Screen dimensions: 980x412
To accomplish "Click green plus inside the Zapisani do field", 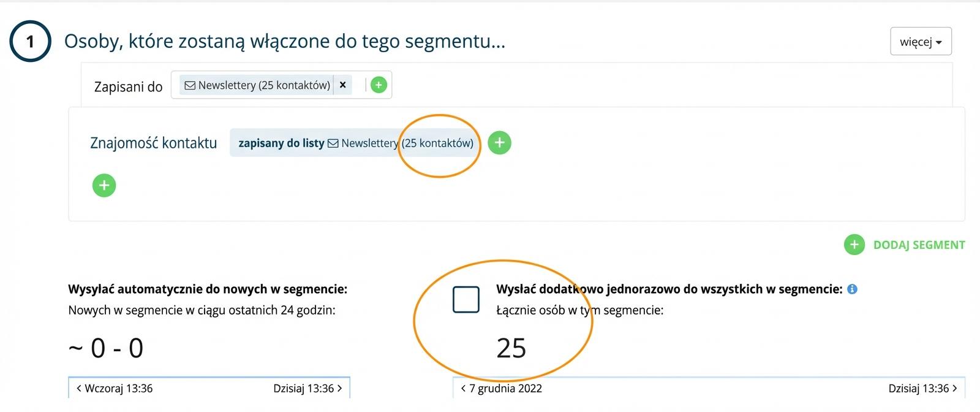I will tap(379, 85).
